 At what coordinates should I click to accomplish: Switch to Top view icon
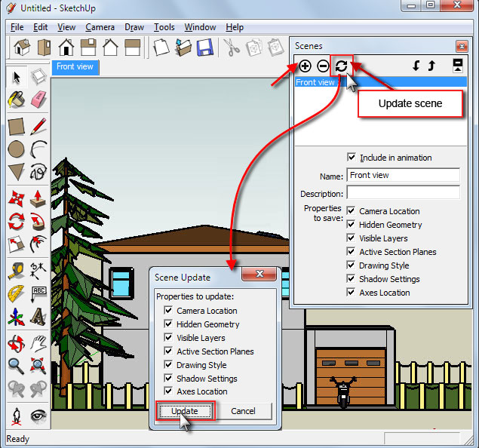(44, 48)
